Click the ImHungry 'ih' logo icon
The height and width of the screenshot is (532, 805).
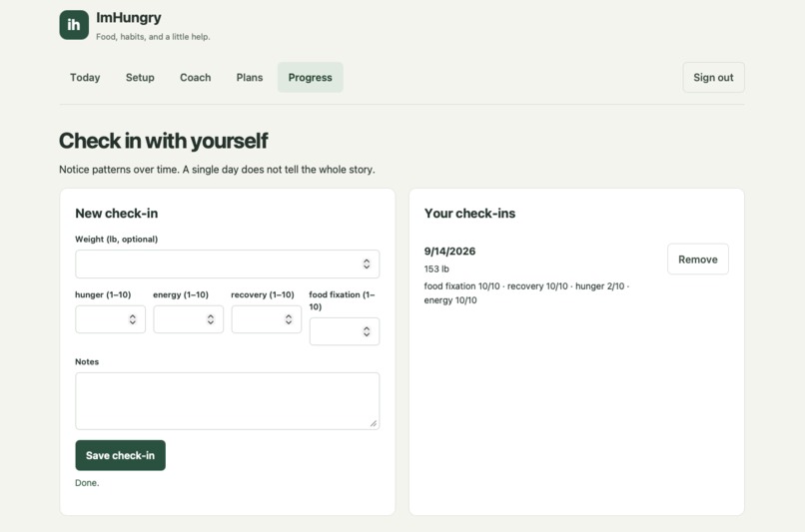74,25
